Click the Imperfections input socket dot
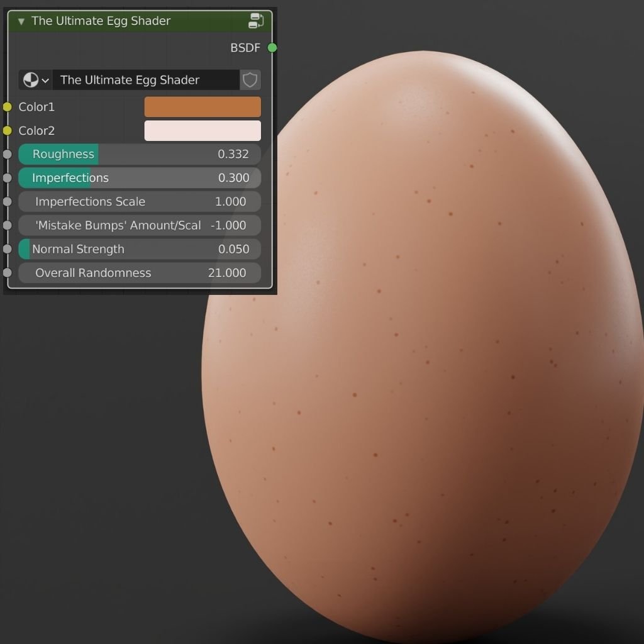Viewport: 644px width, 644px height. 7,178
